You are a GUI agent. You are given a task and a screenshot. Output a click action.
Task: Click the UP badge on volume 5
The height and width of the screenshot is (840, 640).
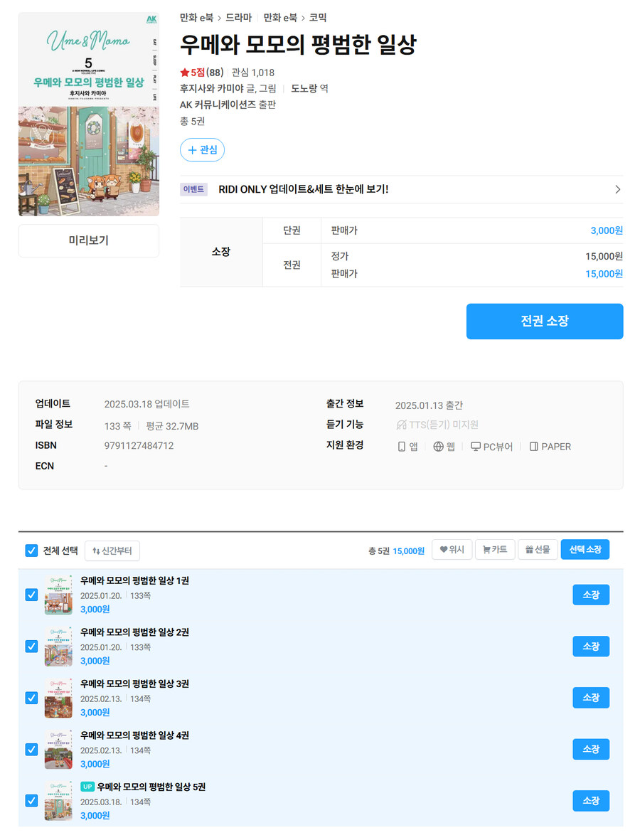[87, 787]
